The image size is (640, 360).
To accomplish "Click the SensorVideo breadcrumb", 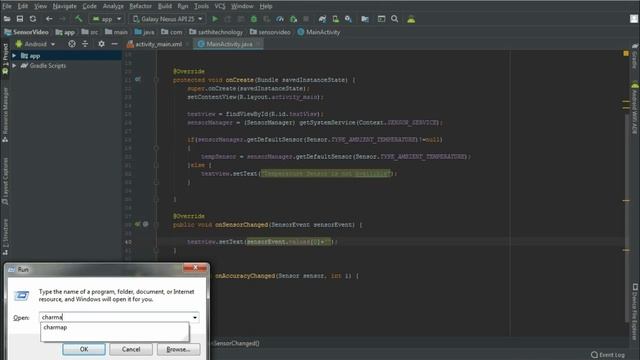I will 26,32.
